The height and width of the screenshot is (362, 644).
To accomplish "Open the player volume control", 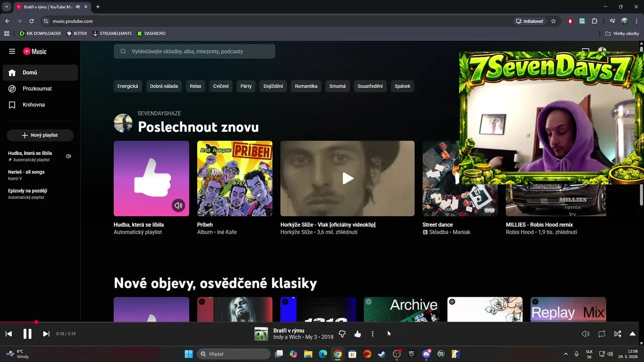I will [x=586, y=334].
